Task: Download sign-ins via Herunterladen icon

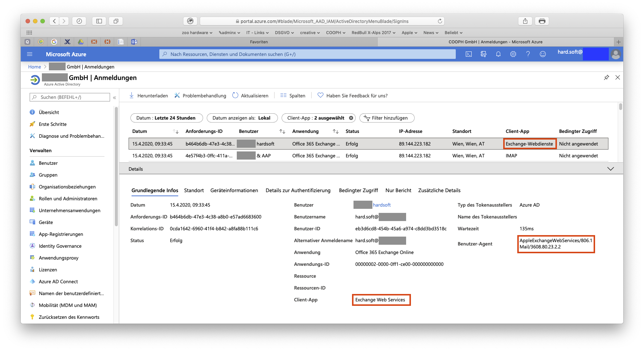Action: pyautogui.click(x=132, y=95)
